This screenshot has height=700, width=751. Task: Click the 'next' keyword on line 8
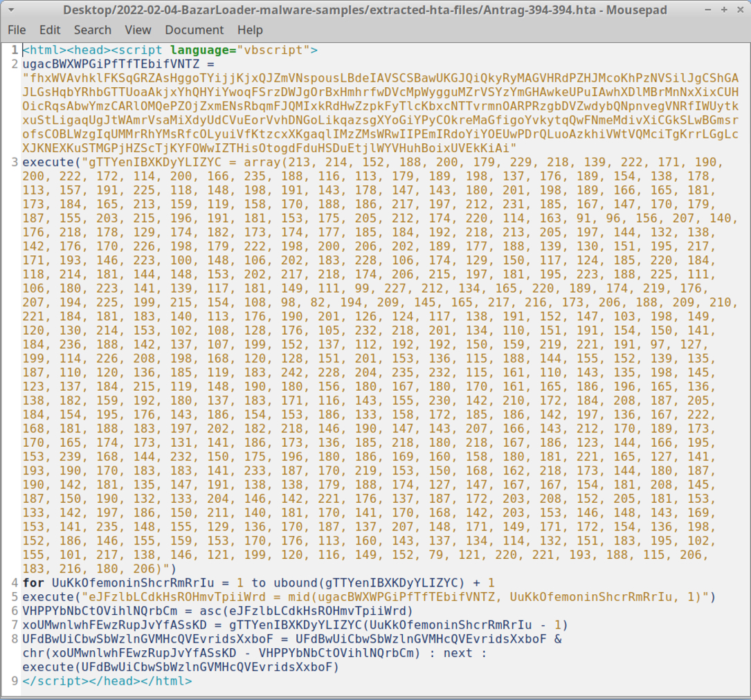[x=458, y=653]
